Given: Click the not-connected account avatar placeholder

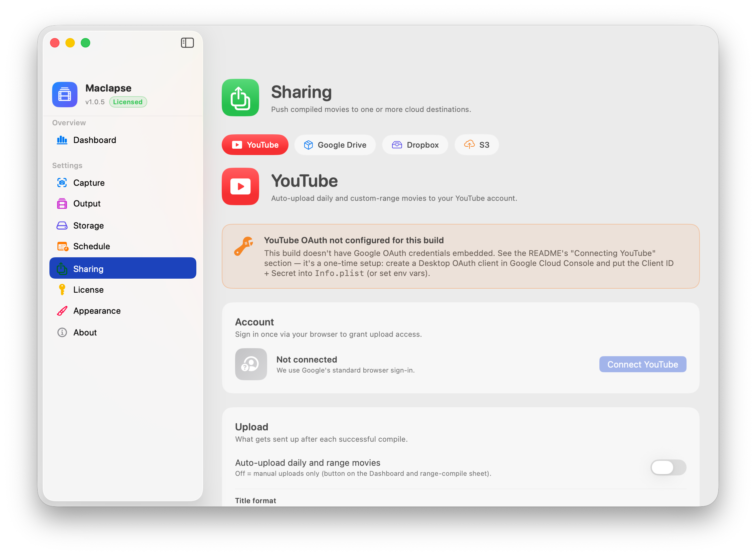Looking at the screenshot, I should coord(251,365).
